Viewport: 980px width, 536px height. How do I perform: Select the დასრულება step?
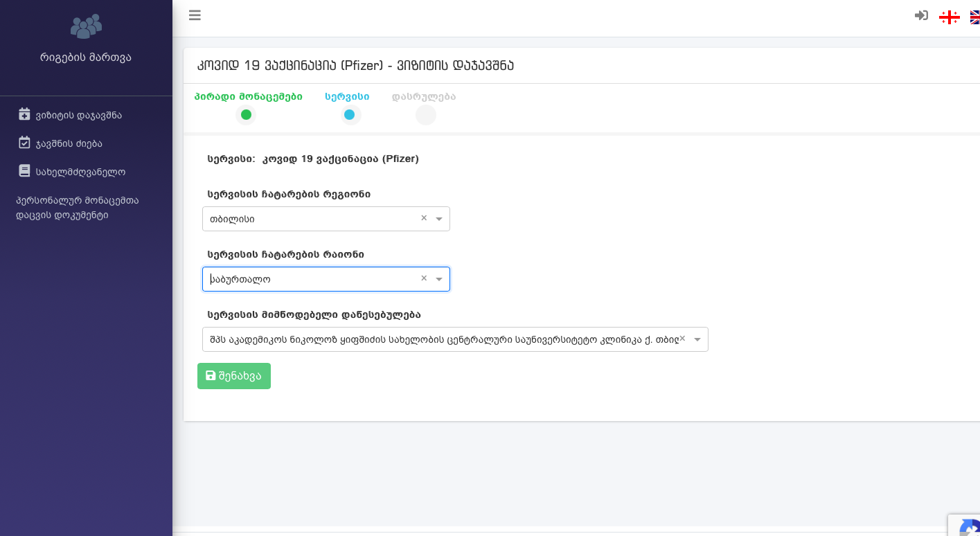click(x=426, y=115)
